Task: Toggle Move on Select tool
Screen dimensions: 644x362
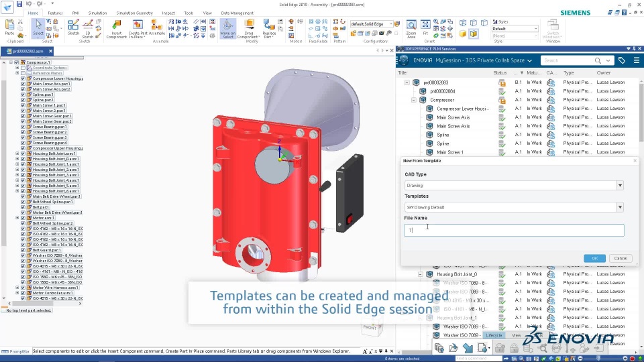Action: click(227, 29)
